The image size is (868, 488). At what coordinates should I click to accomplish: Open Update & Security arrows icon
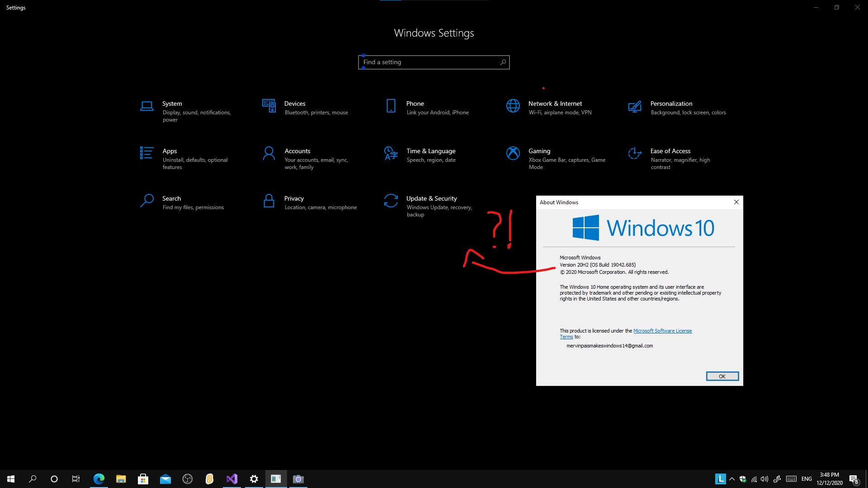tap(391, 201)
